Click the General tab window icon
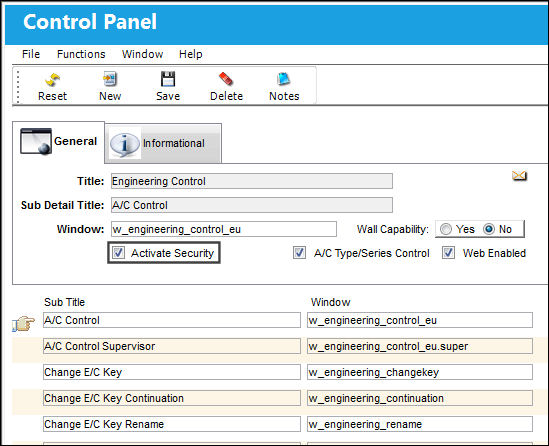The image size is (549, 446). tap(36, 141)
